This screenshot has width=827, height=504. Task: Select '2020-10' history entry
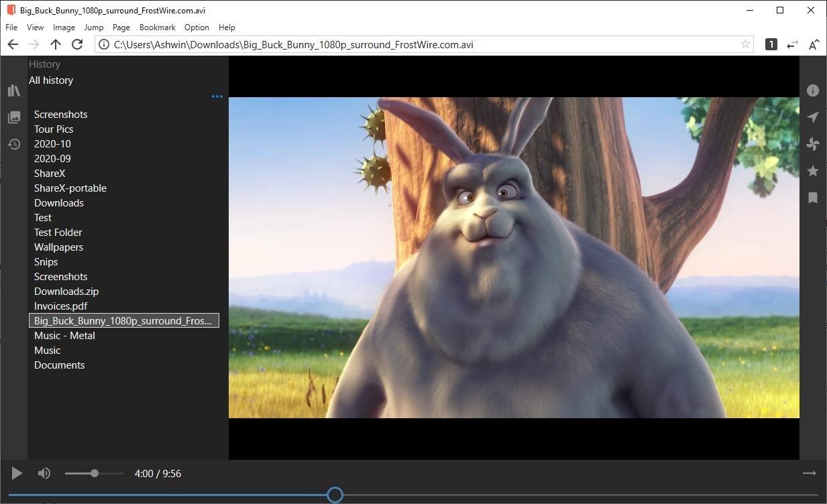[52, 144]
